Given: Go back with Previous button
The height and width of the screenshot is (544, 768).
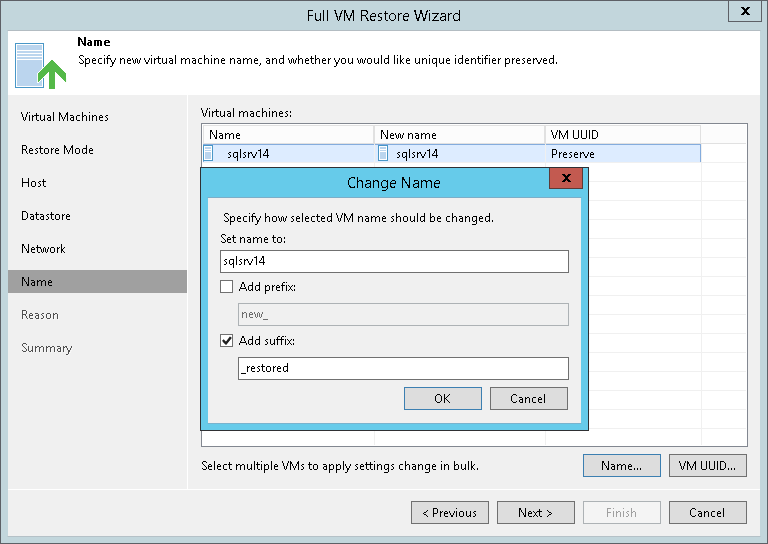Looking at the screenshot, I should point(450,512).
